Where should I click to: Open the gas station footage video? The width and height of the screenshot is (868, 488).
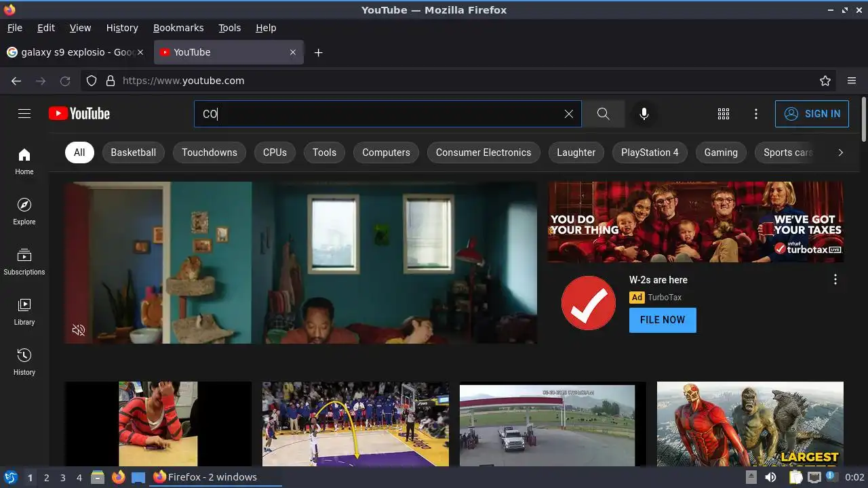(553, 424)
